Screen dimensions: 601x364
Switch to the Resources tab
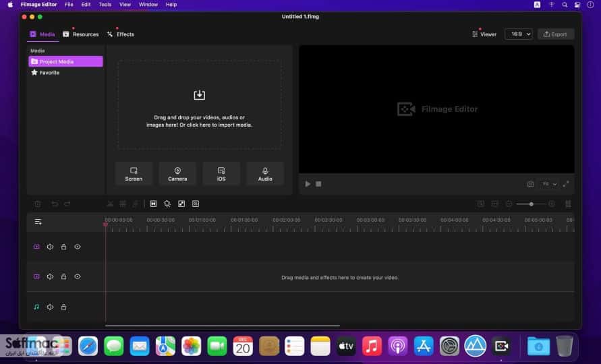coord(81,34)
